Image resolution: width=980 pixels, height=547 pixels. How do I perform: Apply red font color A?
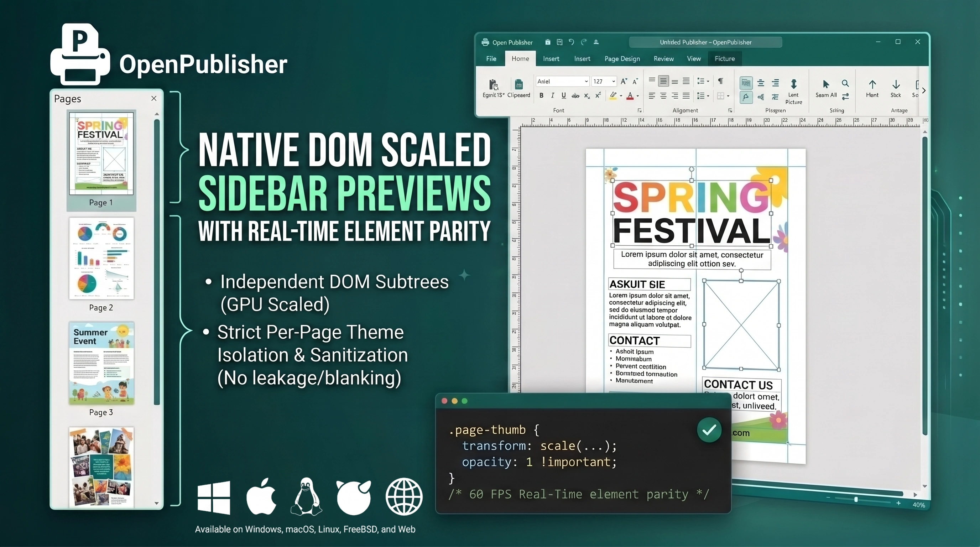630,95
